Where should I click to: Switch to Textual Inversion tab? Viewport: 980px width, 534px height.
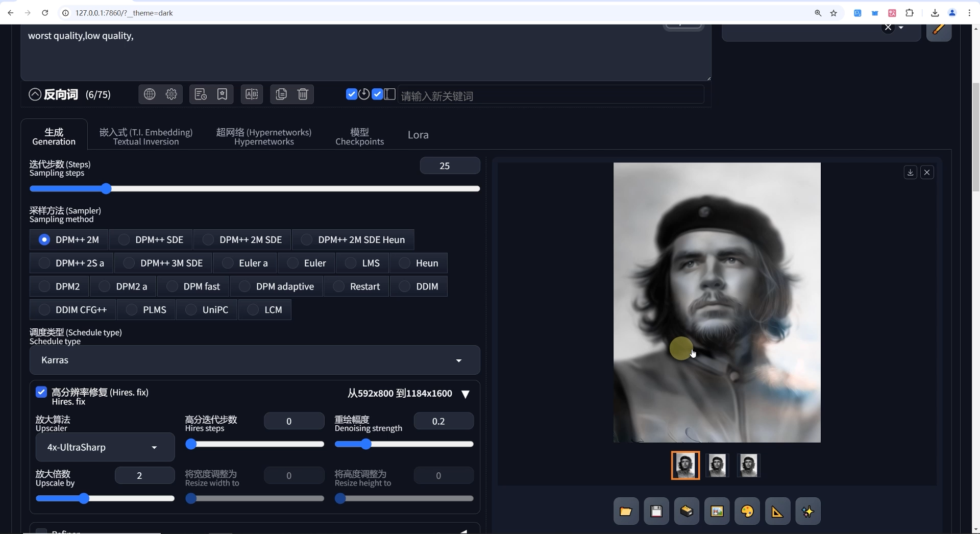tap(146, 137)
